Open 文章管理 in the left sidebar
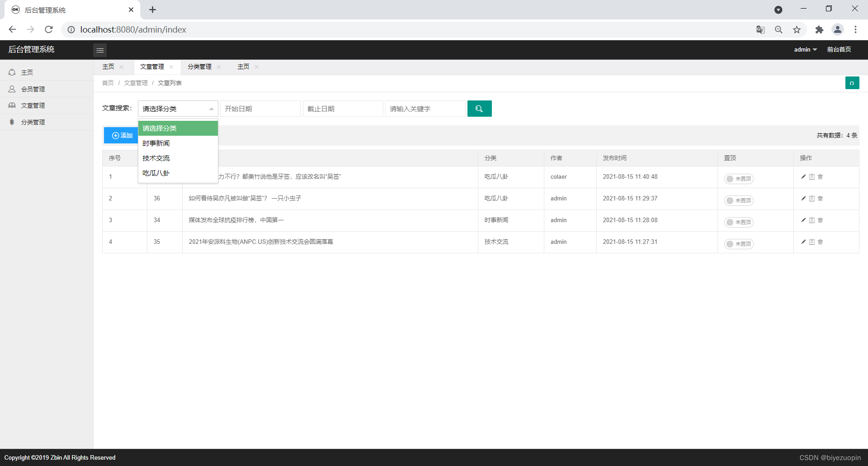The image size is (868, 466). pyautogui.click(x=47, y=105)
